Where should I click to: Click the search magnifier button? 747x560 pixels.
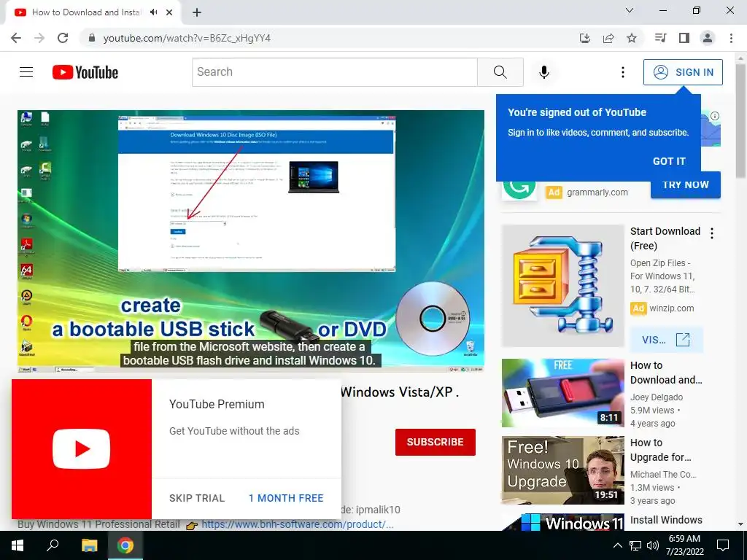tap(500, 72)
